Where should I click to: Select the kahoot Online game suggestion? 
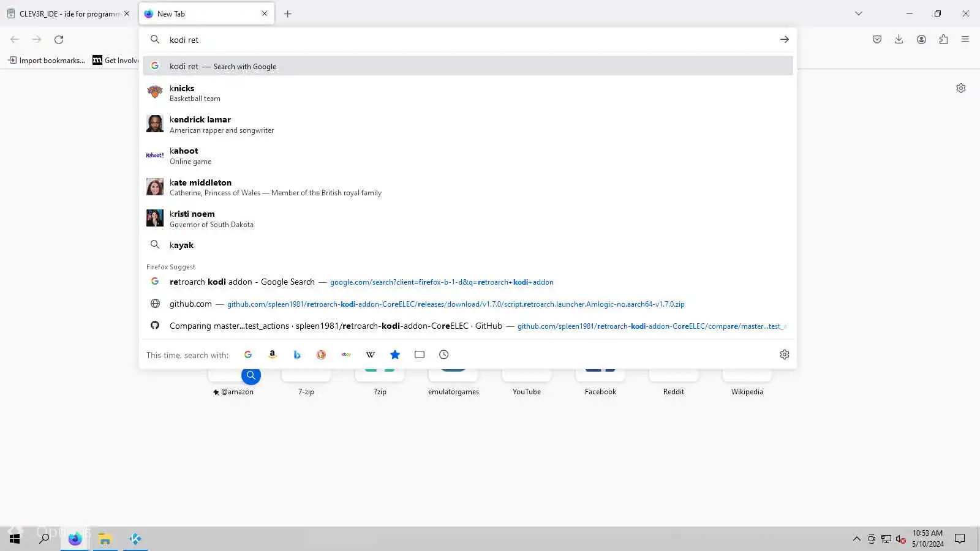pyautogui.click(x=468, y=156)
